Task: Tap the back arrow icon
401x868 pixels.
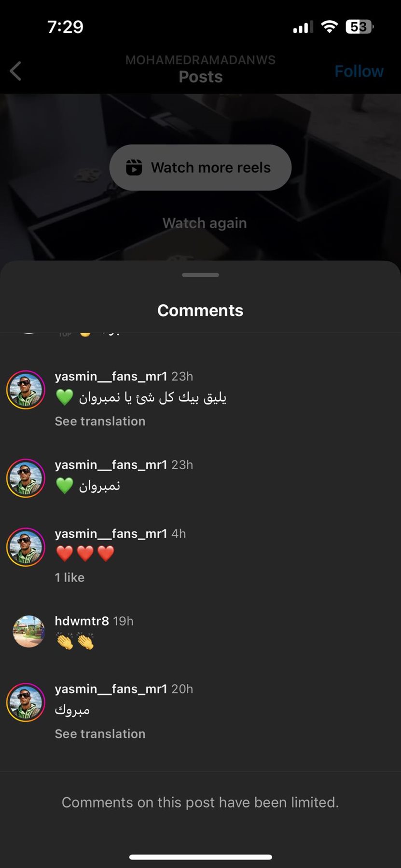Action: pyautogui.click(x=15, y=71)
